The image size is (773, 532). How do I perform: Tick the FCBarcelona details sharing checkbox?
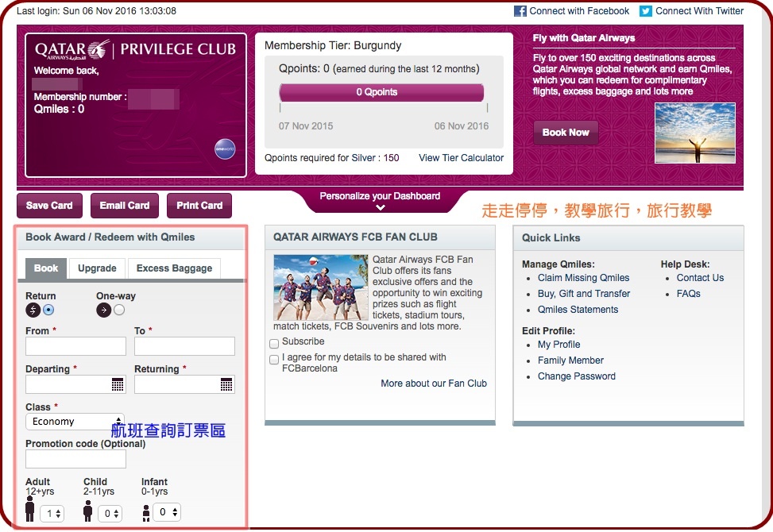pos(274,360)
